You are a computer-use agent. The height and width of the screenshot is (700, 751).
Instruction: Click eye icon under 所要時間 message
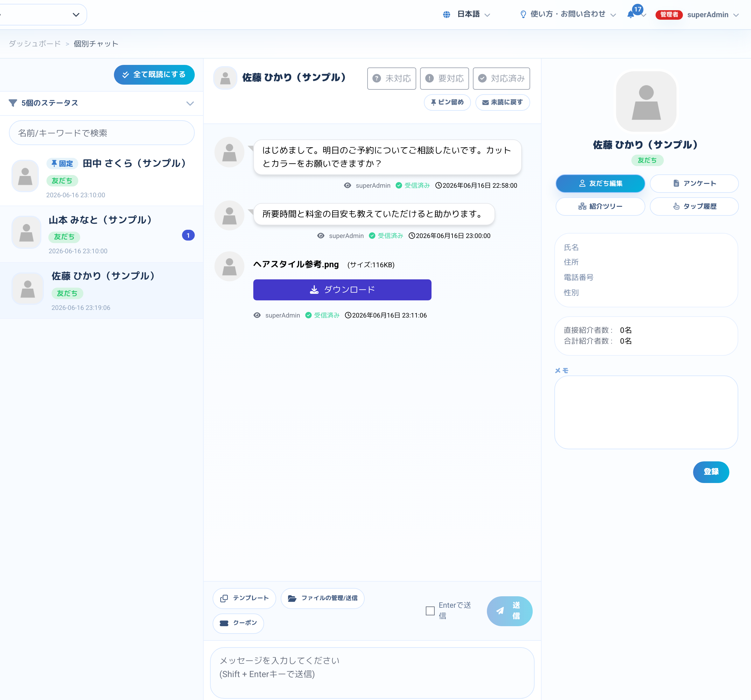(x=321, y=236)
